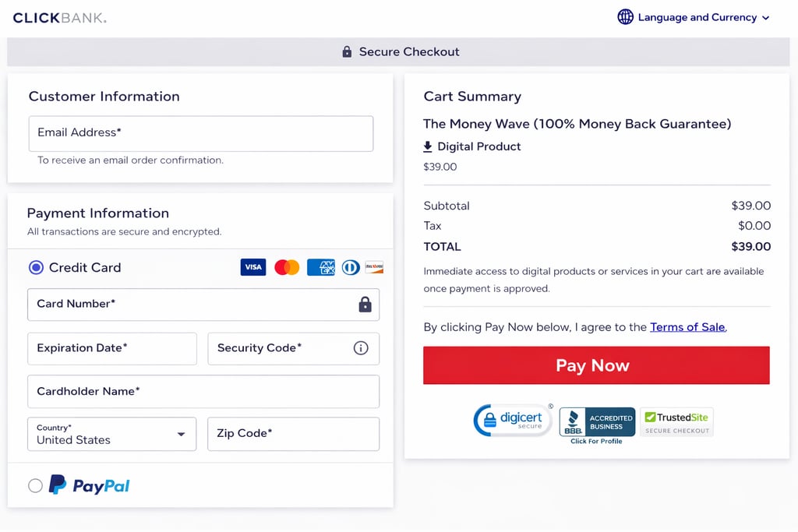Click the Pay Now button

596,365
